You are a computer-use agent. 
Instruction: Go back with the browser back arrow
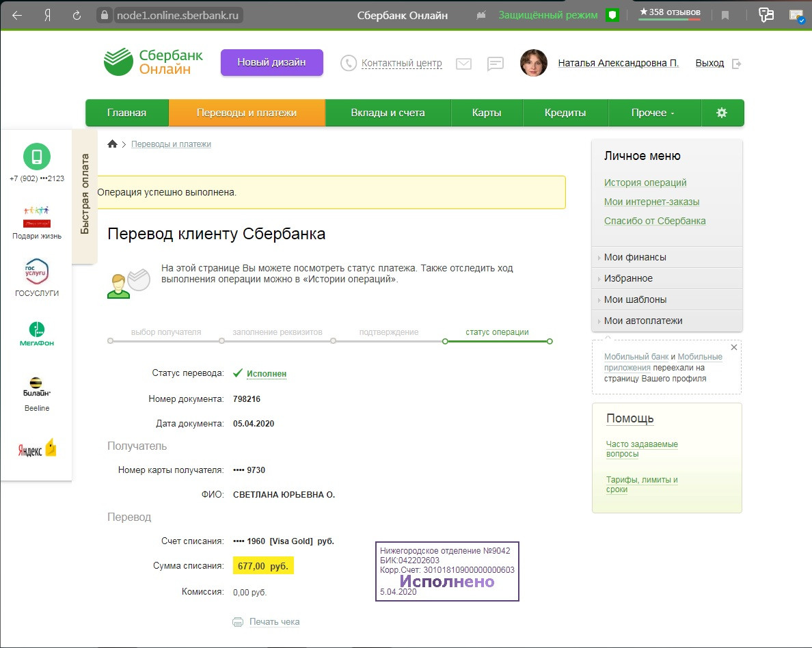[x=17, y=15]
